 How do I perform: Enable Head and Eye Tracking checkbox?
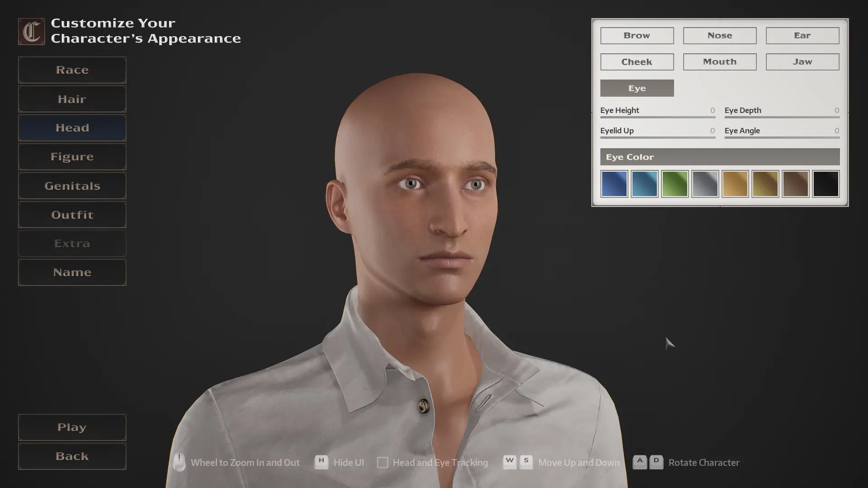(382, 463)
